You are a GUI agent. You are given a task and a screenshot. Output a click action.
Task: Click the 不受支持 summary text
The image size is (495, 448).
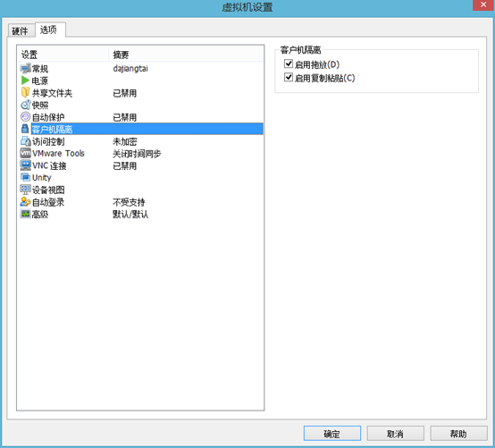(x=130, y=202)
